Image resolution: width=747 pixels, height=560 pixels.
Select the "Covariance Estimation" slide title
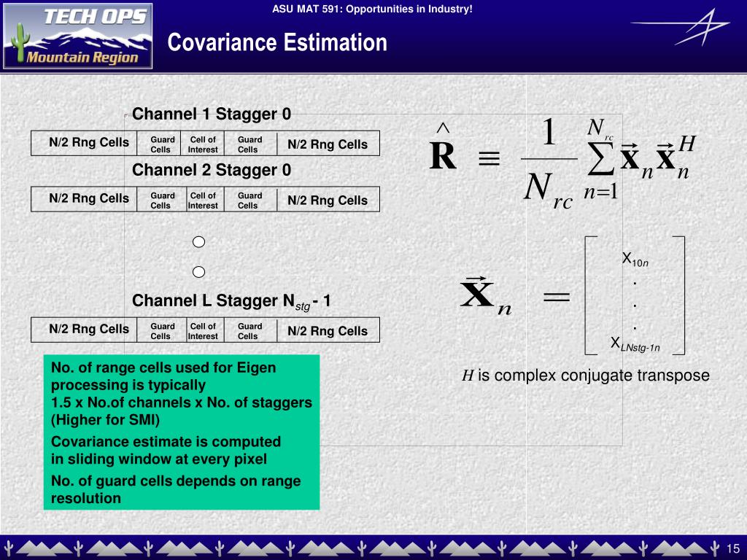tap(277, 42)
